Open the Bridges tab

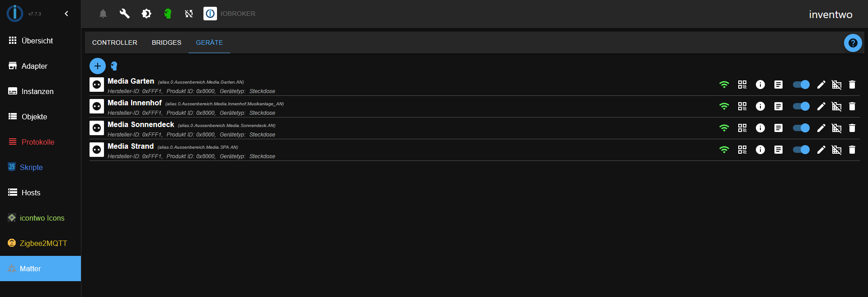pos(166,42)
